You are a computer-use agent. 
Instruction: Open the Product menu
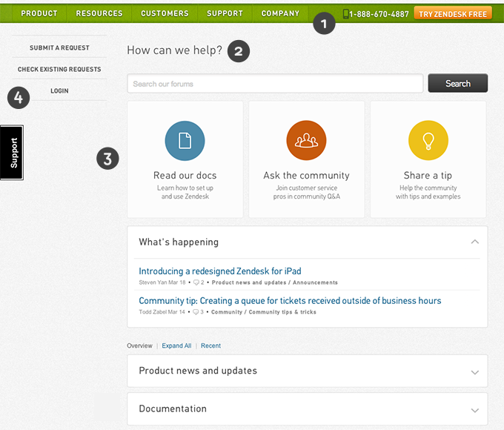39,13
